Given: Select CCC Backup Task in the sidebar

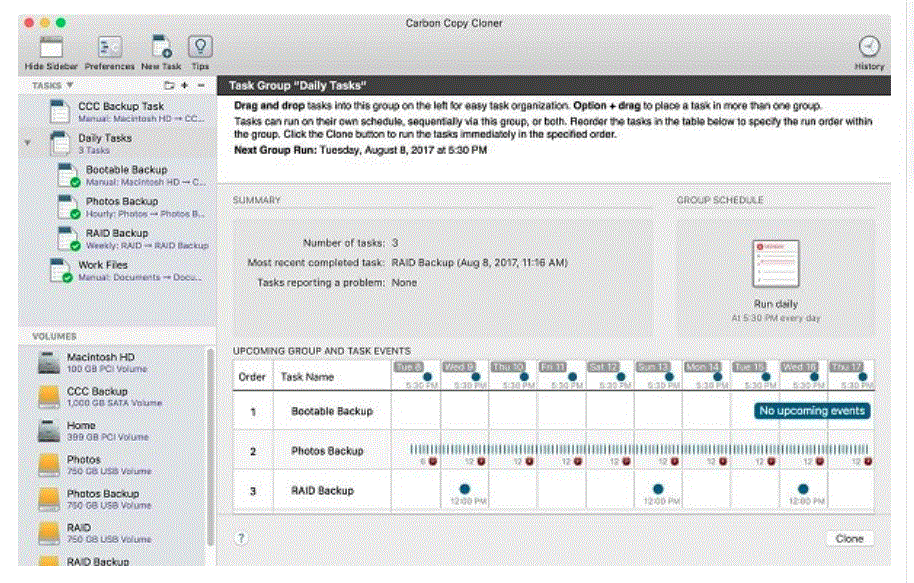Looking at the screenshot, I should (117, 111).
